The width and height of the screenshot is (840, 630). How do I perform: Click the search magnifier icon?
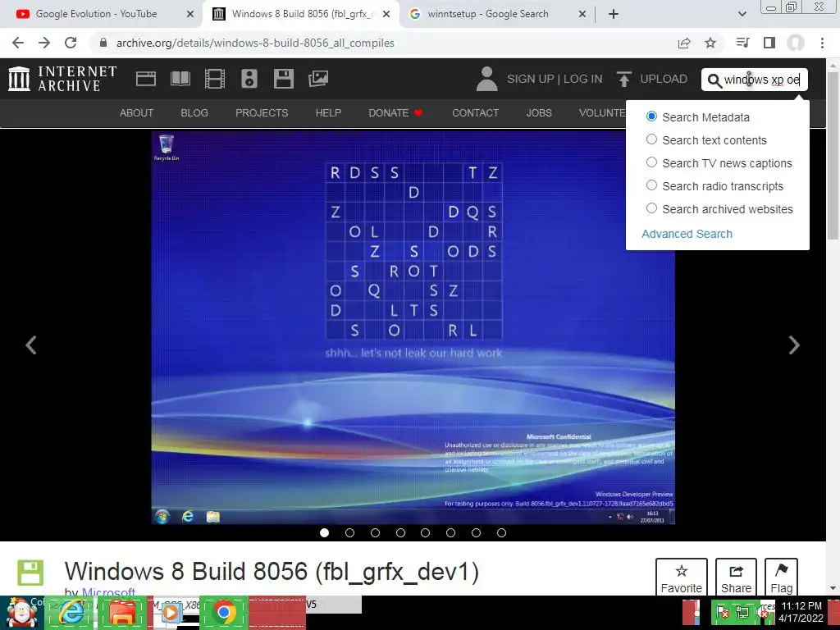[714, 80]
